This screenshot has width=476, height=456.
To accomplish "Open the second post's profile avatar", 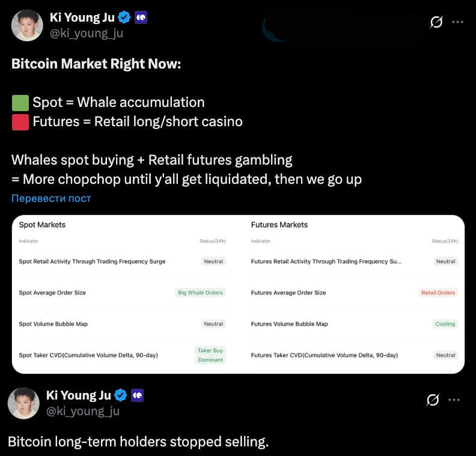I will [x=23, y=403].
